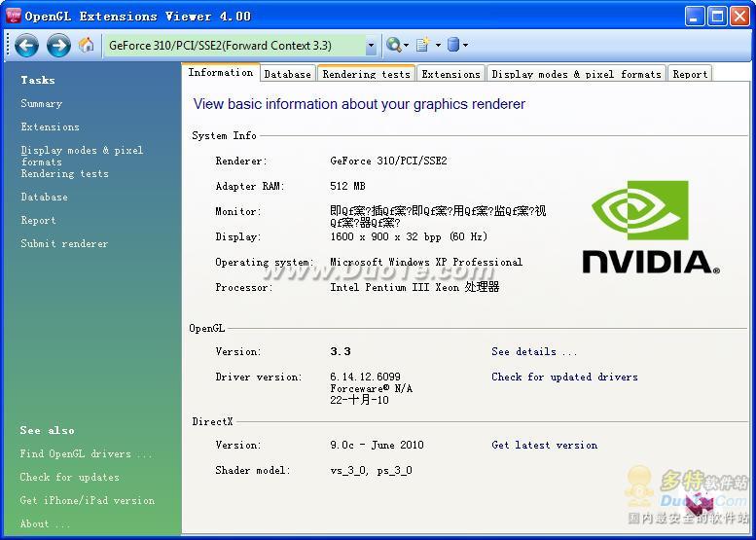This screenshot has height=540, width=756.
Task: Open the About link
Action: click(45, 523)
